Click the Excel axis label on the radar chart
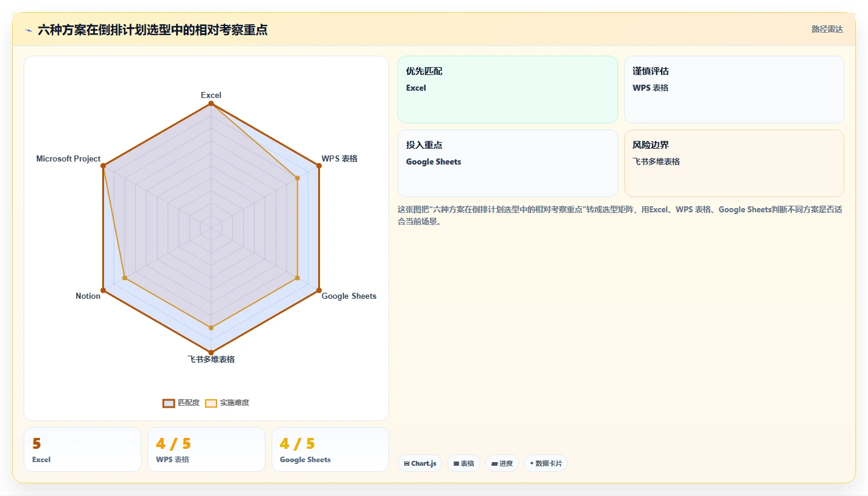The width and height of the screenshot is (868, 496). [x=211, y=95]
